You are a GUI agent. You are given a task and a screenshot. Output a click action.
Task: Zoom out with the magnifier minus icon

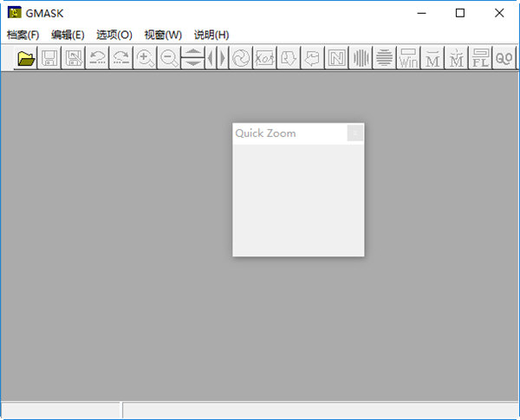point(169,59)
